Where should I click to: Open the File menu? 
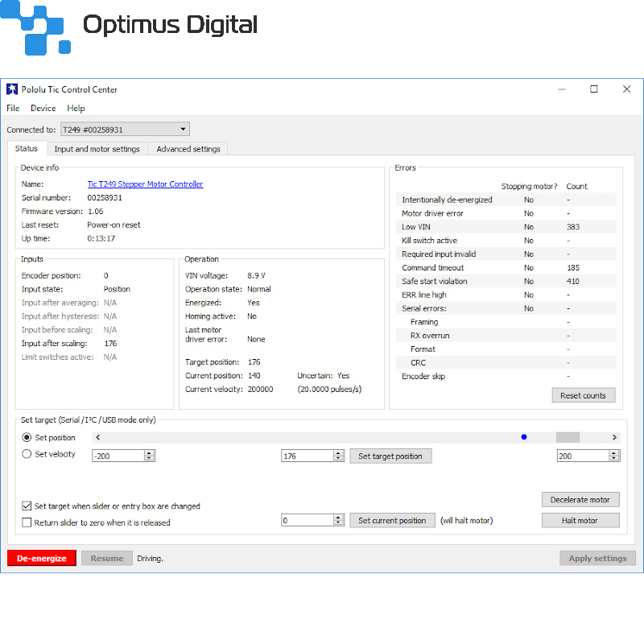pyautogui.click(x=13, y=108)
